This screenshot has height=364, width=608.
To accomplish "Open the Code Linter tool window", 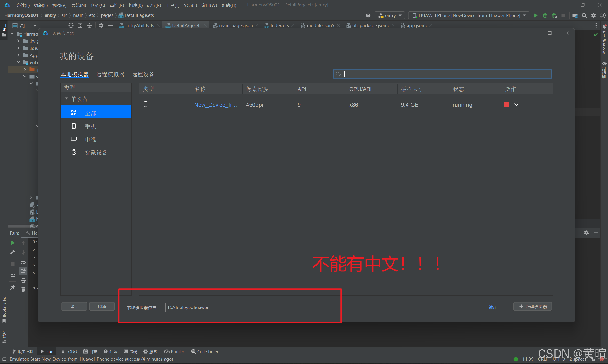I will coord(205,351).
